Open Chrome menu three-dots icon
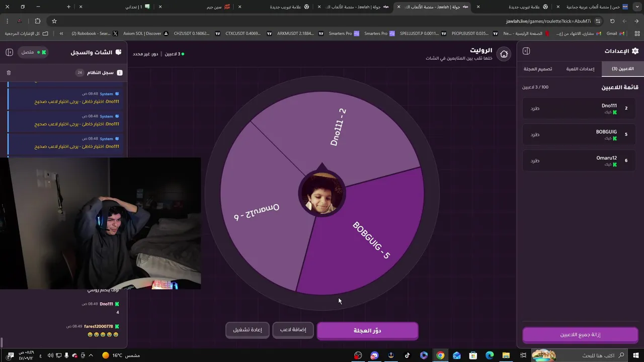 (7, 21)
